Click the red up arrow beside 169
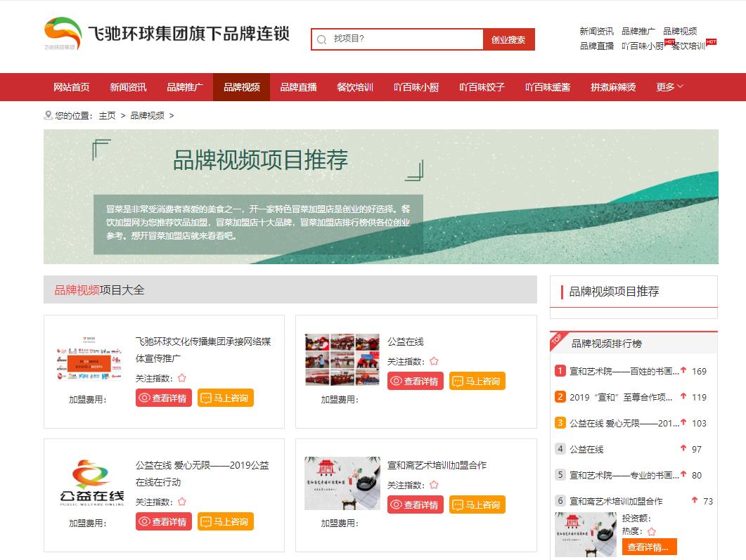The image size is (746, 560). pyautogui.click(x=683, y=370)
